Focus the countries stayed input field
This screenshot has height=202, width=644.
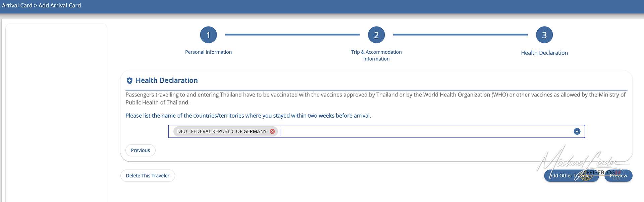click(x=402, y=131)
